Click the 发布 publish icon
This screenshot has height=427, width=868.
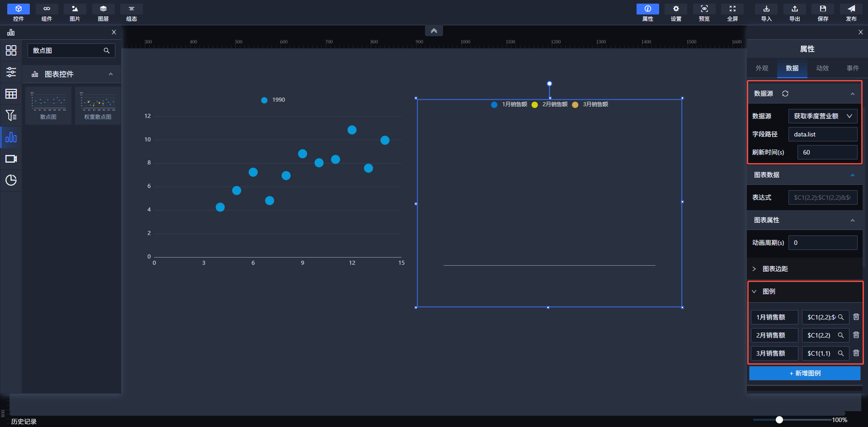[x=851, y=12]
